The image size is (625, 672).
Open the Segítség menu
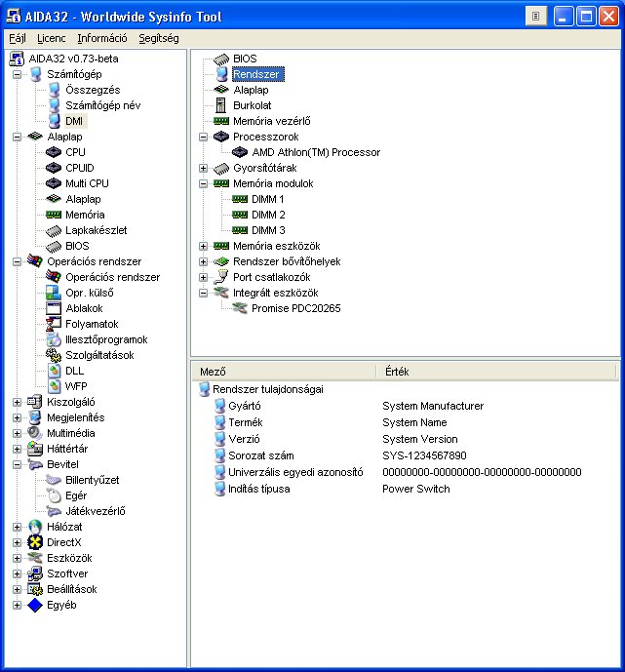coord(159,39)
